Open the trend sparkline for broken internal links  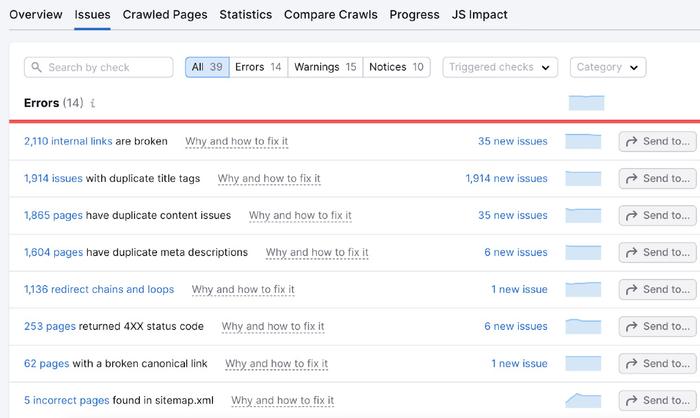583,141
